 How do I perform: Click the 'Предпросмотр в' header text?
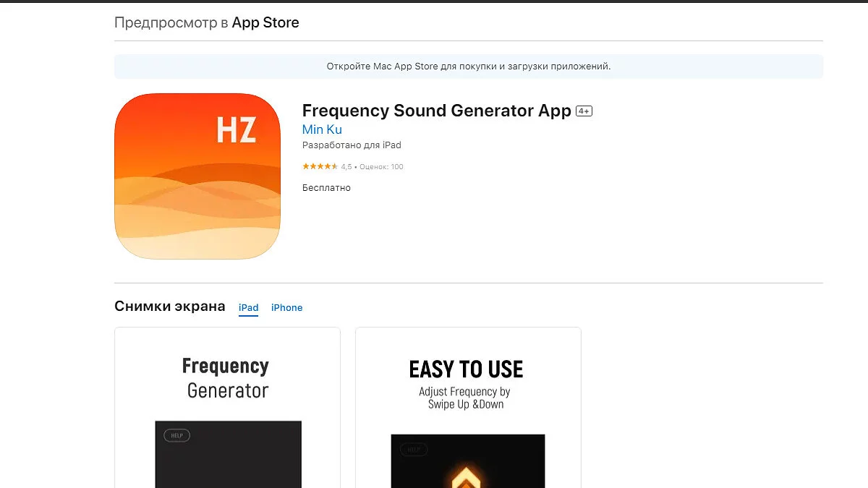171,22
